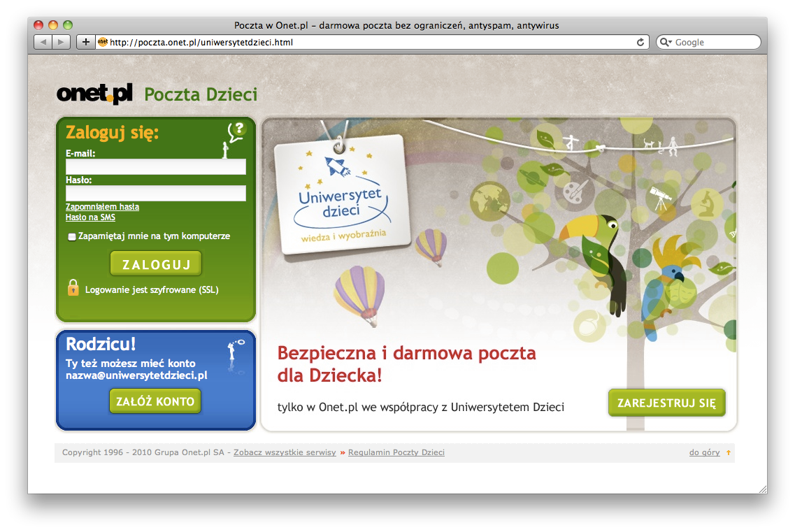Click the Rodzicu! heading
Viewport: 795px width, 532px height.
coord(101,344)
